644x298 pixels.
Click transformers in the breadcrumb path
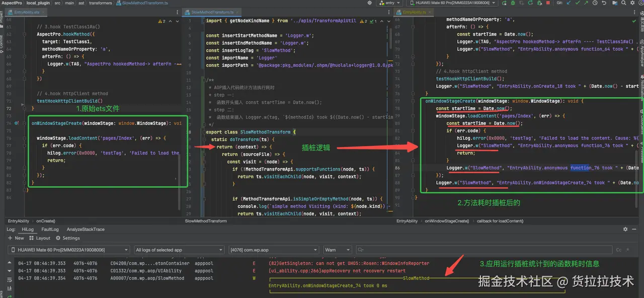[101, 3]
